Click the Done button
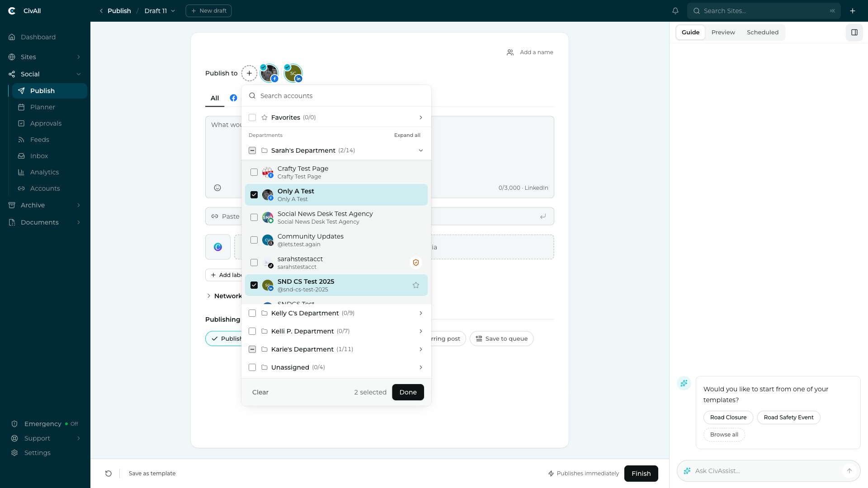 point(408,392)
